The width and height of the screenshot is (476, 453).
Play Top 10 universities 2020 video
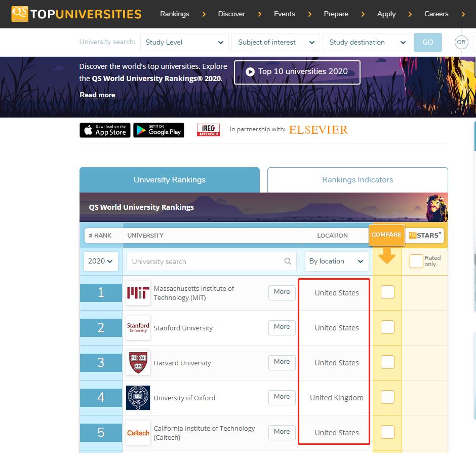297,72
